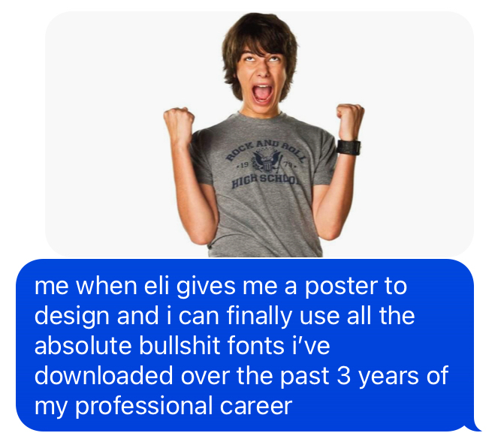Image resolution: width=504 pixels, height=436 pixels.
Task: Click the raised fist above the wristband
Action: coord(350,121)
